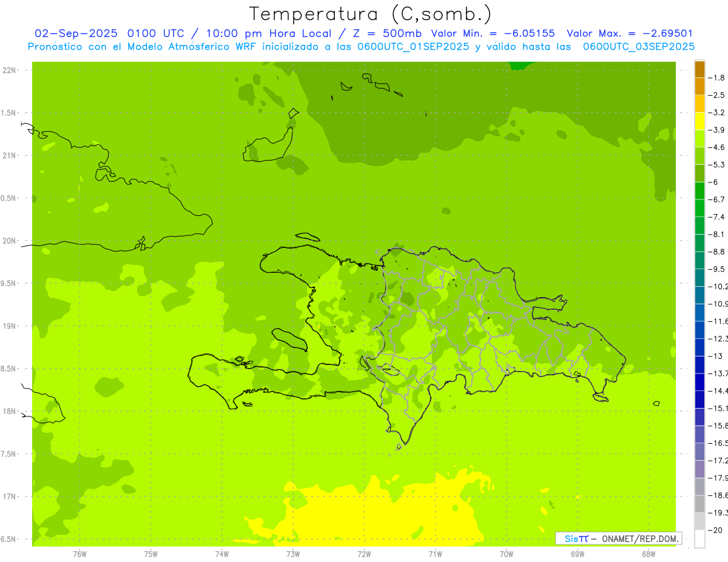Click the "20N" latitude label
Image resolution: width=728 pixels, height=562 pixels.
(10, 241)
